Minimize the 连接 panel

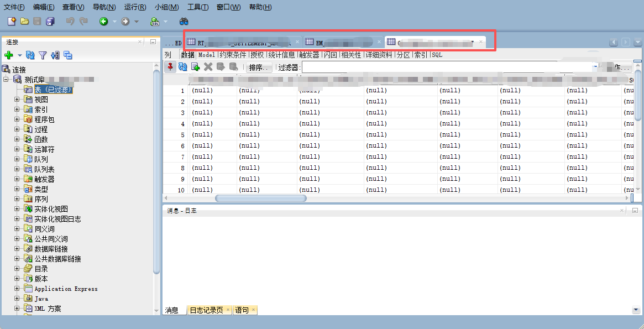coord(153,42)
